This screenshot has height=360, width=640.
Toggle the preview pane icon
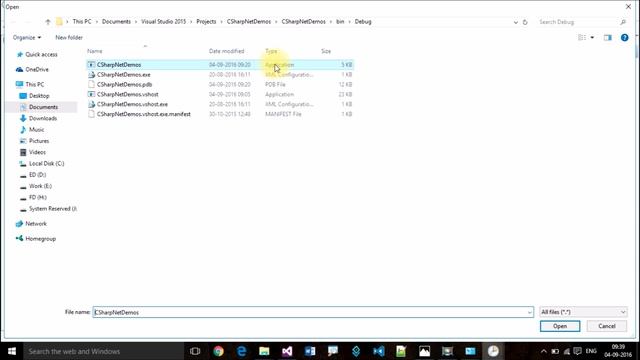coord(608,38)
